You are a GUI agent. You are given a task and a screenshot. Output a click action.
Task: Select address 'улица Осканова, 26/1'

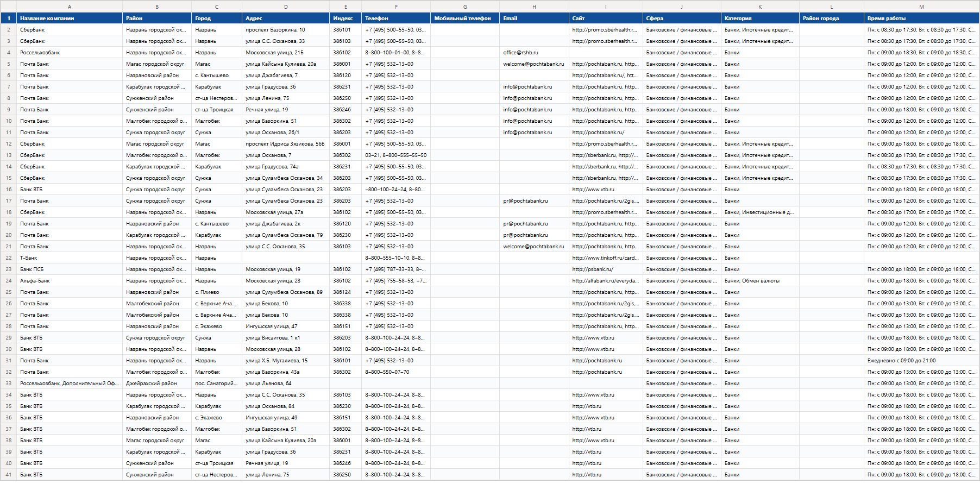286,133
